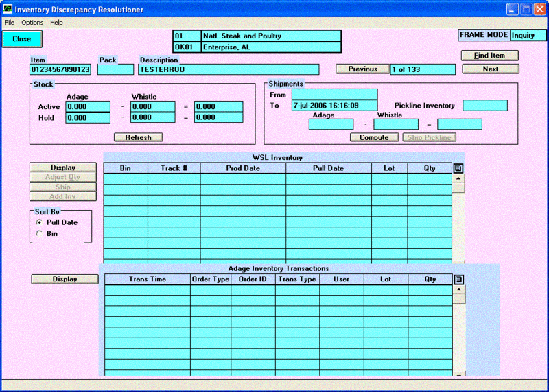Click the cyan Close button
The width and height of the screenshot is (549, 392).
tap(22, 39)
